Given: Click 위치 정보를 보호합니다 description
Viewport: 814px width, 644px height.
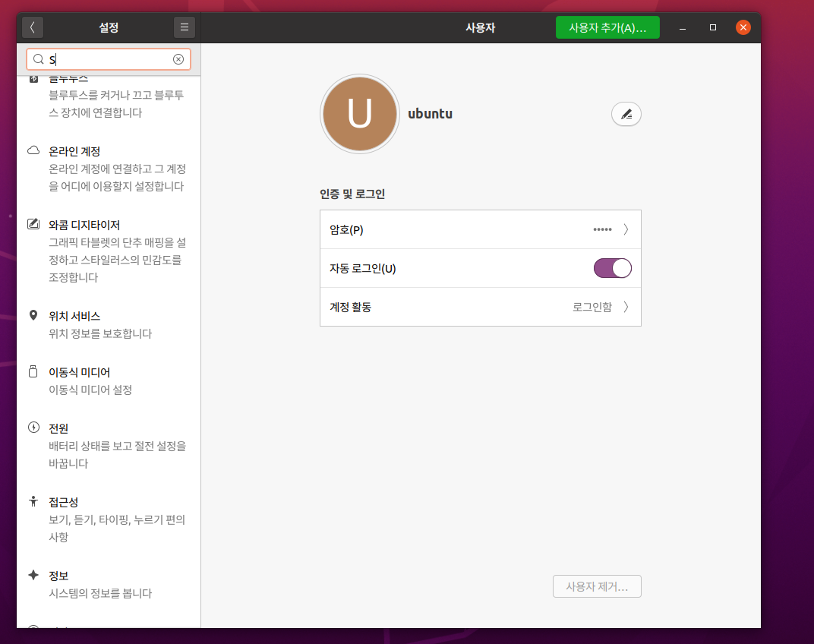Looking at the screenshot, I should pos(100,333).
